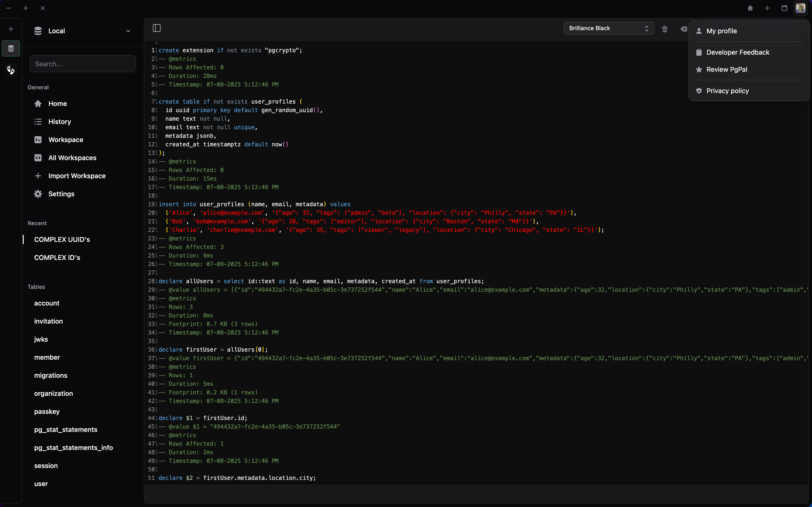Select the migrations table
The image size is (812, 507).
coord(82,376)
